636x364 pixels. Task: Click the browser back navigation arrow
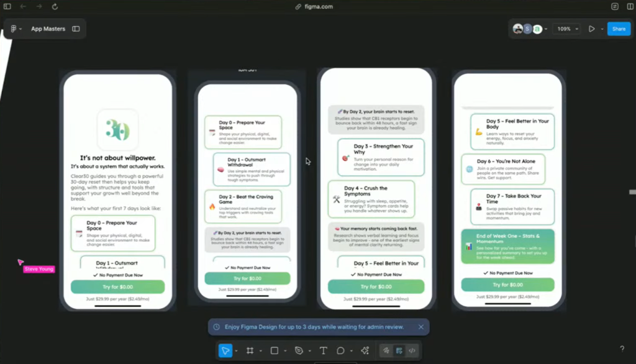point(24,7)
